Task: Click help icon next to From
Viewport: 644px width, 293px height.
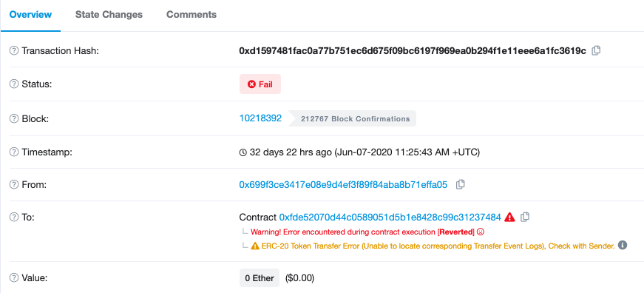Action: (x=14, y=185)
